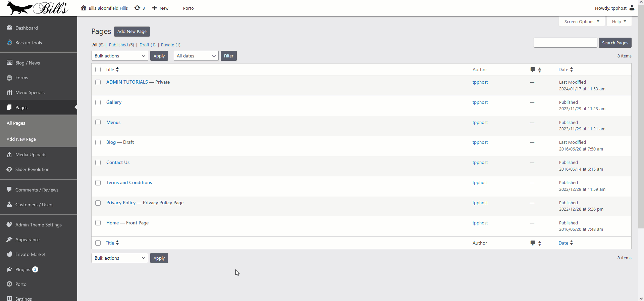Open the top Bulk actions dropdown
This screenshot has width=644, height=301.
point(120,56)
